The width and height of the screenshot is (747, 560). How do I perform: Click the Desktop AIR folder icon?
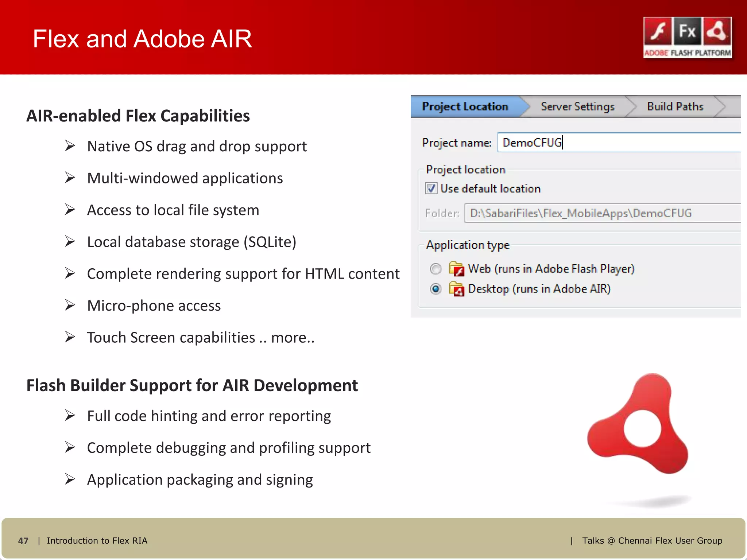[456, 289]
